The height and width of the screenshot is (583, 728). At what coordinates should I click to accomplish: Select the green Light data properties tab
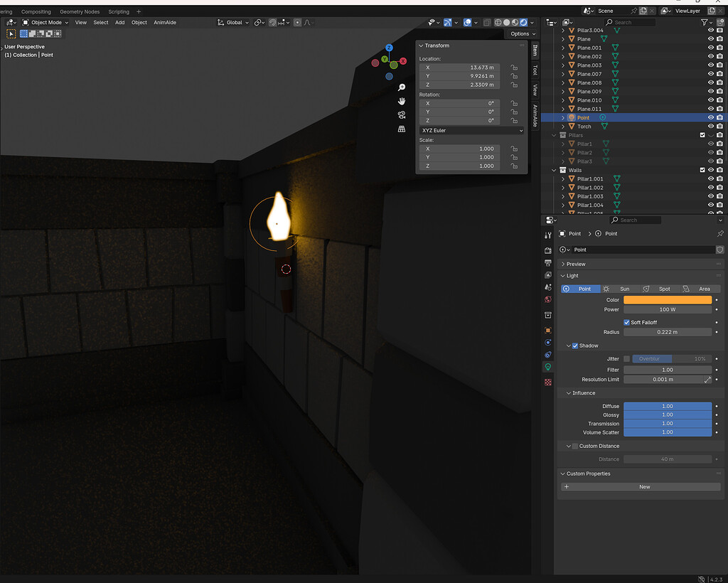tap(547, 367)
